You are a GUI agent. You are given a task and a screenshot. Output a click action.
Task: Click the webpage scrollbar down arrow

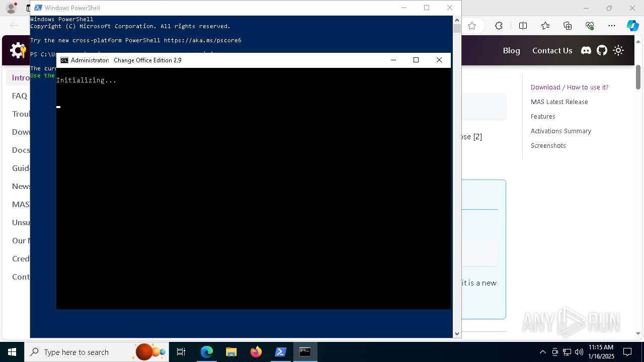pyautogui.click(x=638, y=333)
